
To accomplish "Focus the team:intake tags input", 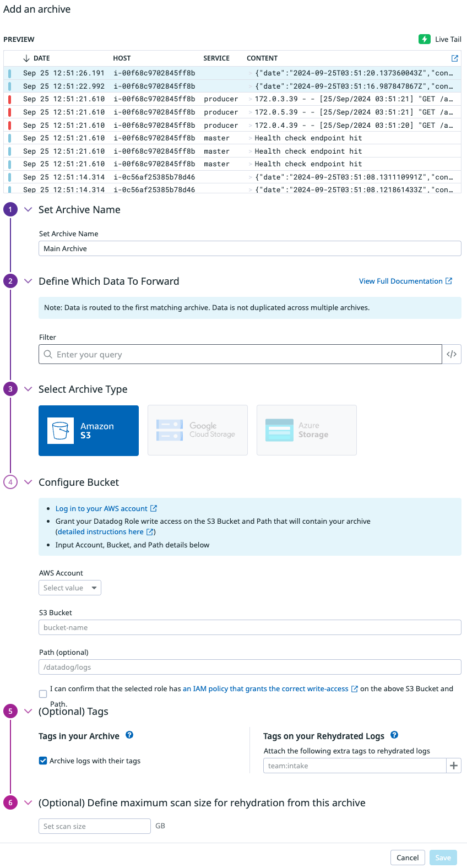I will pos(355,766).
